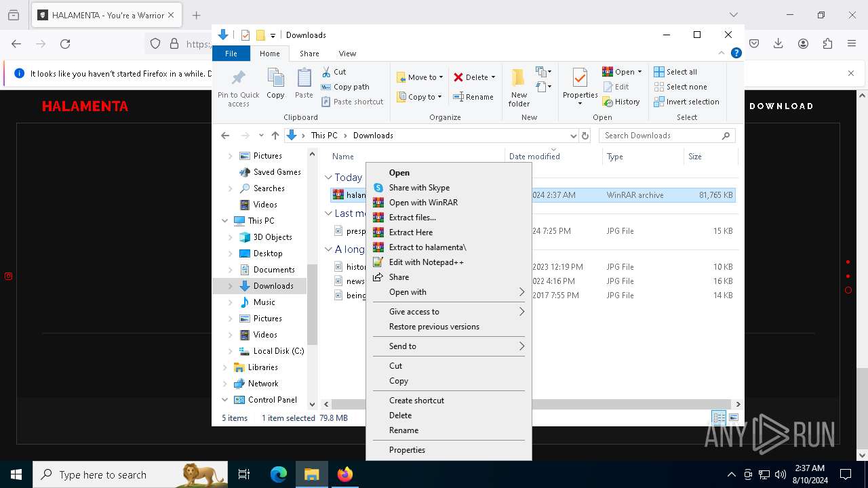Open Microsoft Edge from taskbar
The image size is (868, 488).
279,474
